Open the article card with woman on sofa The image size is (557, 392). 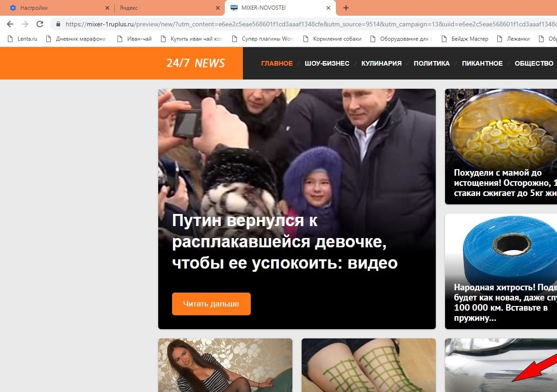(225, 365)
